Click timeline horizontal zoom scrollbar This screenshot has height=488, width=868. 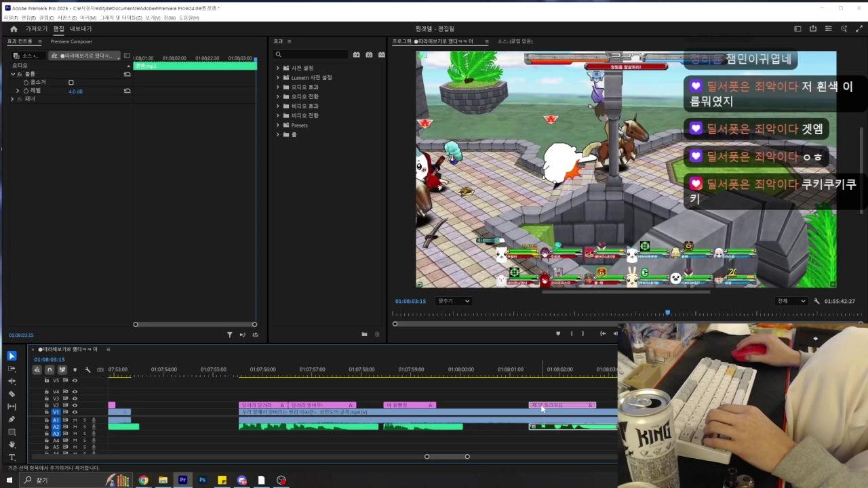[447, 457]
